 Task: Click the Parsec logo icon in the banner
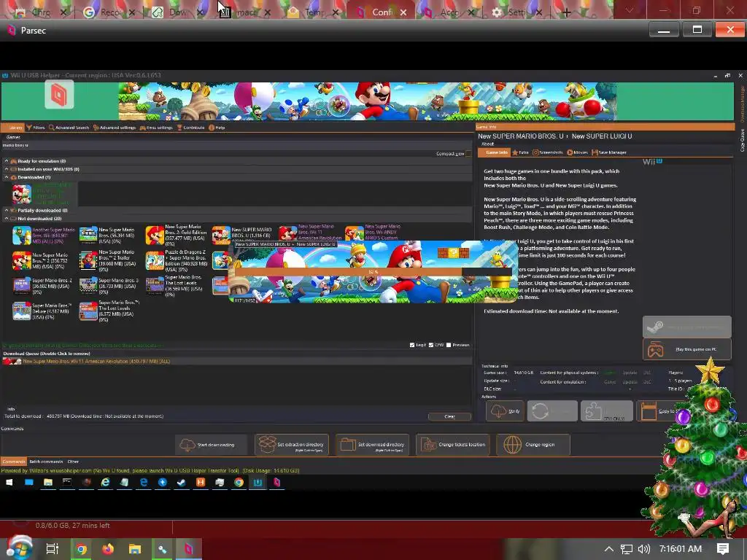click(59, 94)
